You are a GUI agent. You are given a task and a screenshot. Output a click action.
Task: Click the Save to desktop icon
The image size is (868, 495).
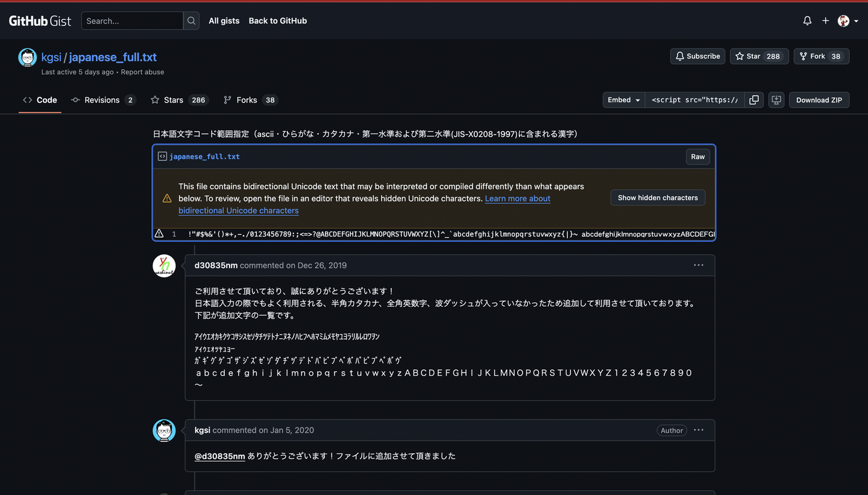pyautogui.click(x=776, y=100)
